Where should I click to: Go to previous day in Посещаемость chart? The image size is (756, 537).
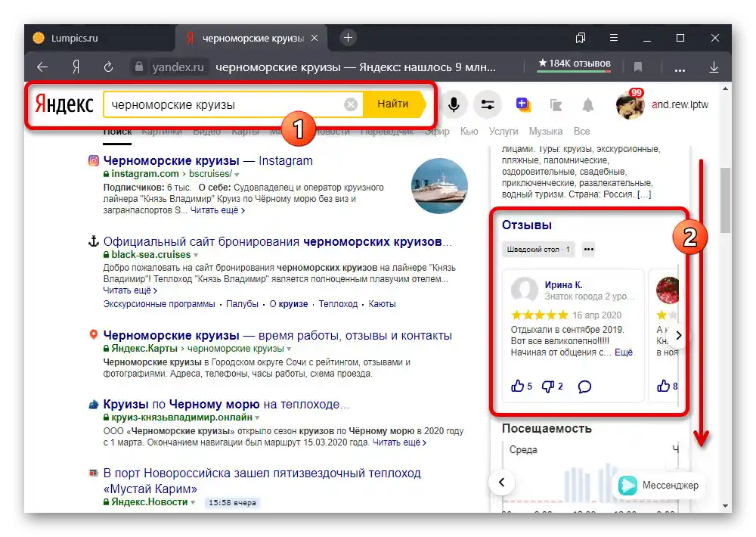click(501, 482)
